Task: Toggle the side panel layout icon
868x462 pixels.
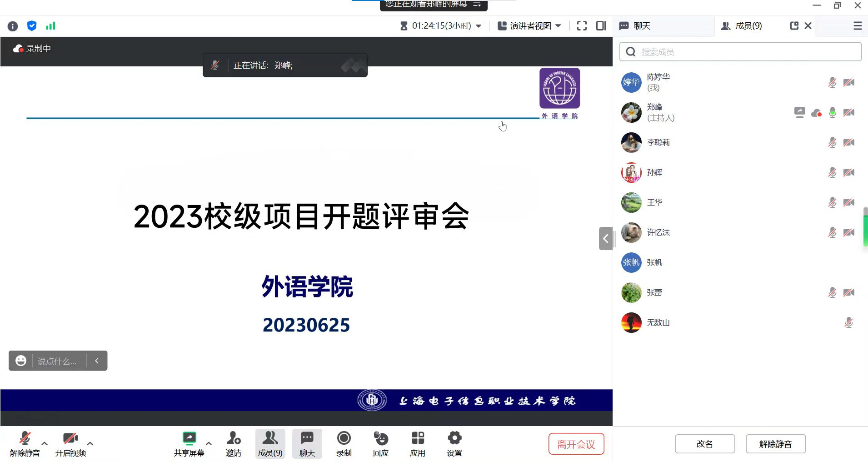Action: click(601, 26)
